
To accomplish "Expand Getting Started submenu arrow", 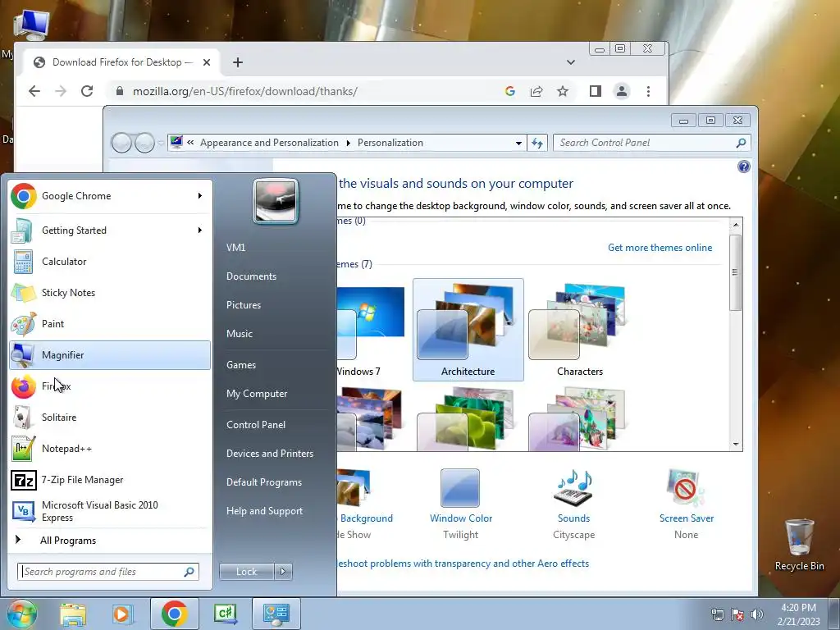I will click(x=200, y=231).
